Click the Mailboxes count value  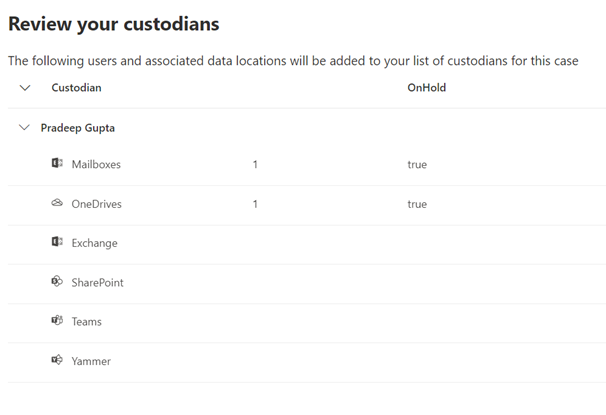(x=255, y=165)
